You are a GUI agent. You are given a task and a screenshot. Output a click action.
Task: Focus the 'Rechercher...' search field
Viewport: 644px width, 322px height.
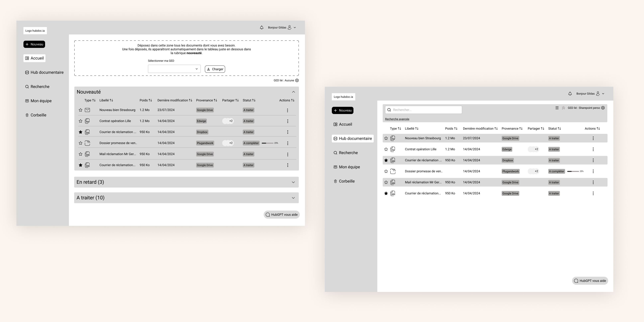424,110
